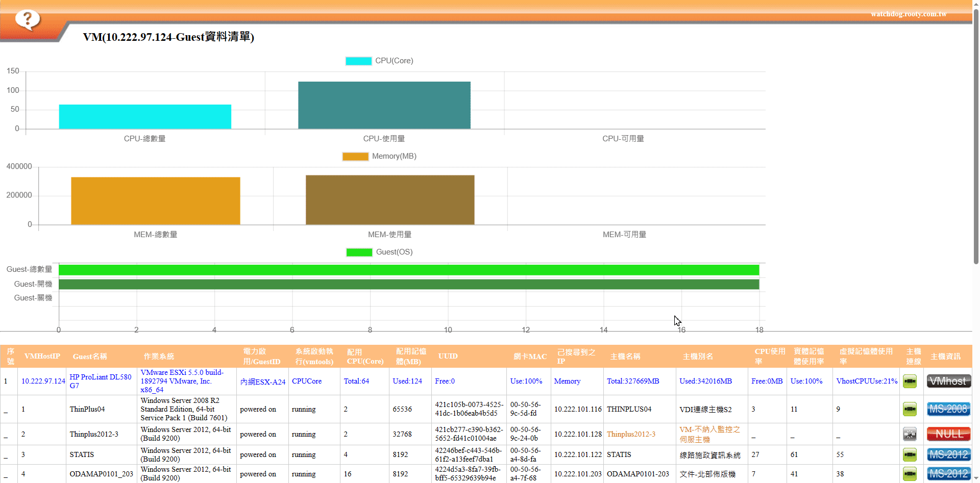Image resolution: width=980 pixels, height=483 pixels.
Task: Click MS-2012 badge in STATIS row
Action: point(948,454)
